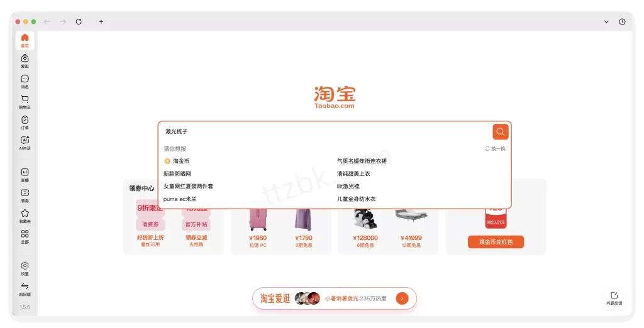The width and height of the screenshot is (644, 328).
Task: Click the 拉链 PC label
Action: (x=258, y=245)
